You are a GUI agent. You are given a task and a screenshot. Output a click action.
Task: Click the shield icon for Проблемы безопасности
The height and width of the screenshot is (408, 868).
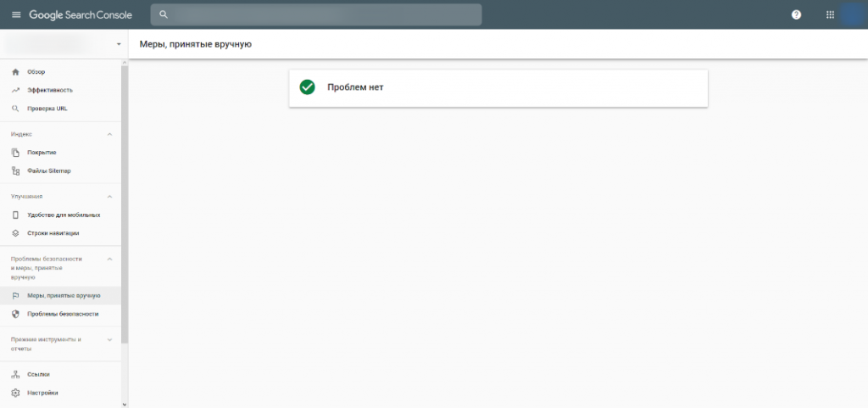pos(15,314)
